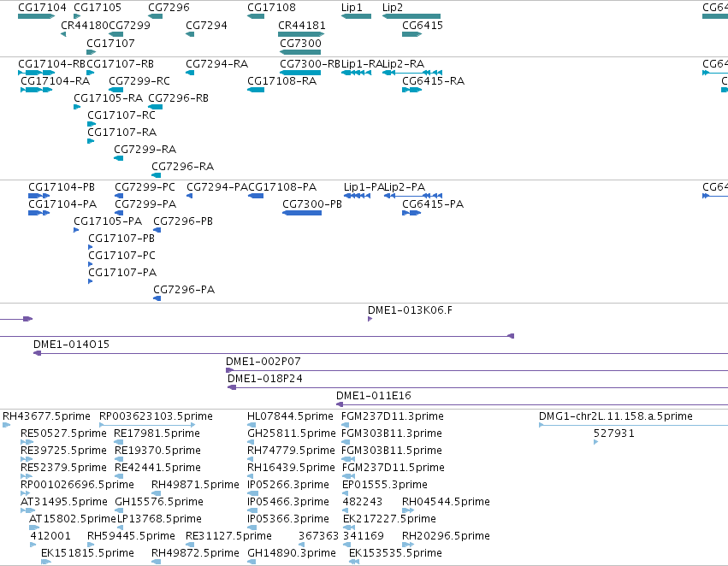Select the CR44181 gene bar
This screenshot has width=728, height=566.
click(301, 34)
